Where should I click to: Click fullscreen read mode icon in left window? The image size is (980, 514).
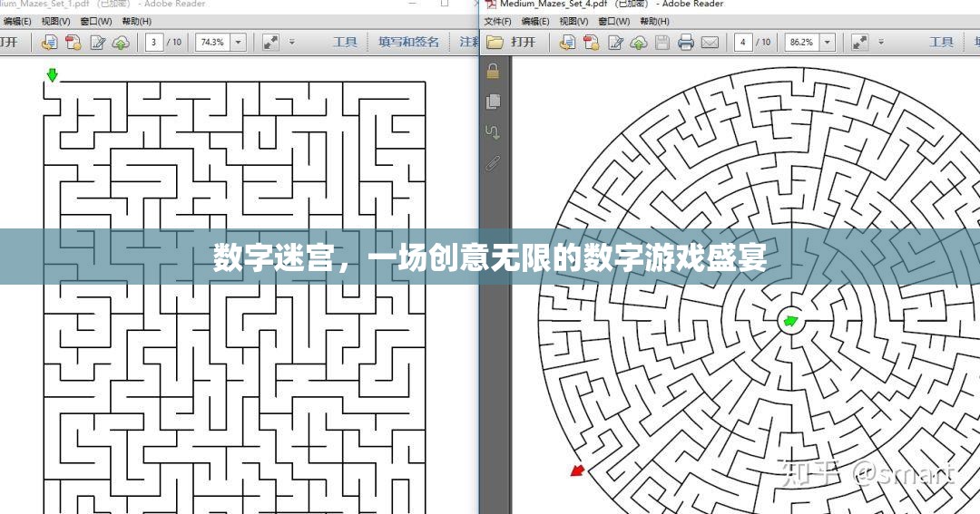point(270,43)
